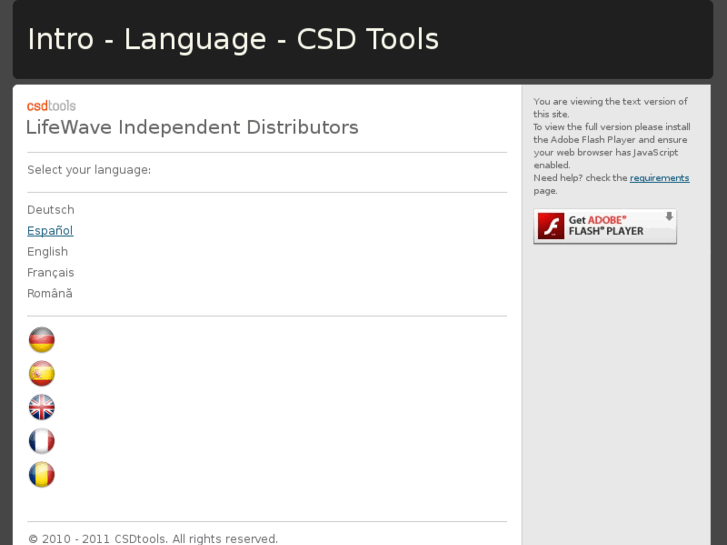Click the 'Select your language:' text
727x545 pixels.
point(89,170)
